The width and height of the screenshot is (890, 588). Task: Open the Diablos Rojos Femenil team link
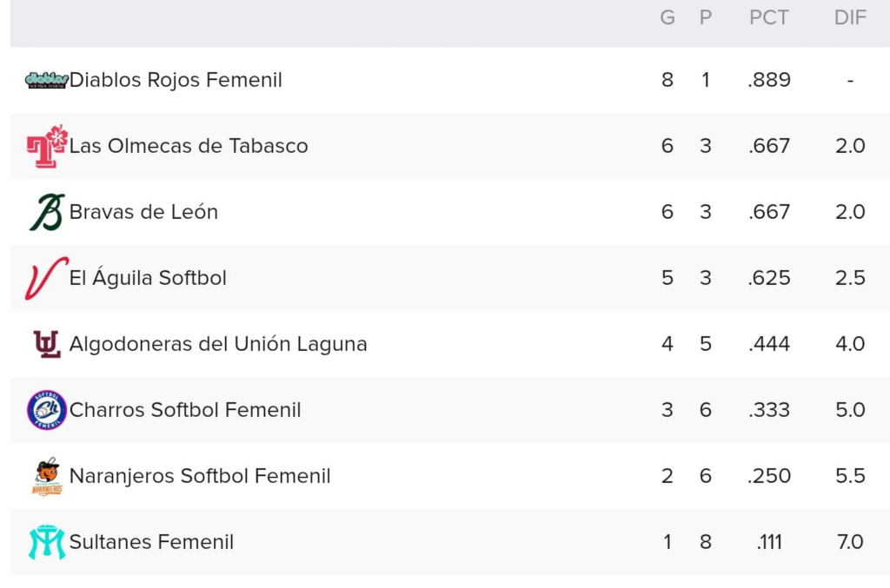[176, 80]
